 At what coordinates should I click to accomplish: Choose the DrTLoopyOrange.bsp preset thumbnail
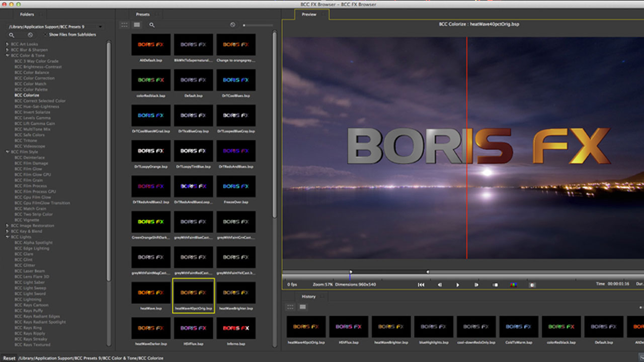click(x=151, y=151)
